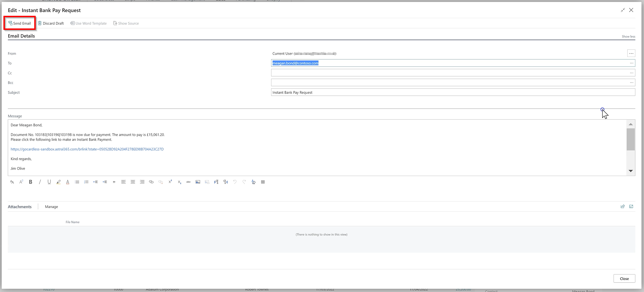Click the Subject input field
644x292 pixels.
pos(452,92)
